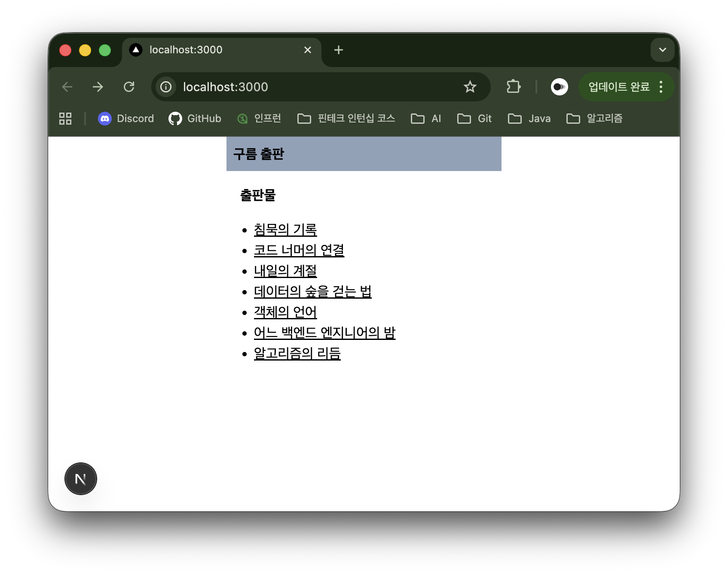This screenshot has height=575, width=728.
Task: Open the profile avatar icon
Action: click(x=559, y=87)
